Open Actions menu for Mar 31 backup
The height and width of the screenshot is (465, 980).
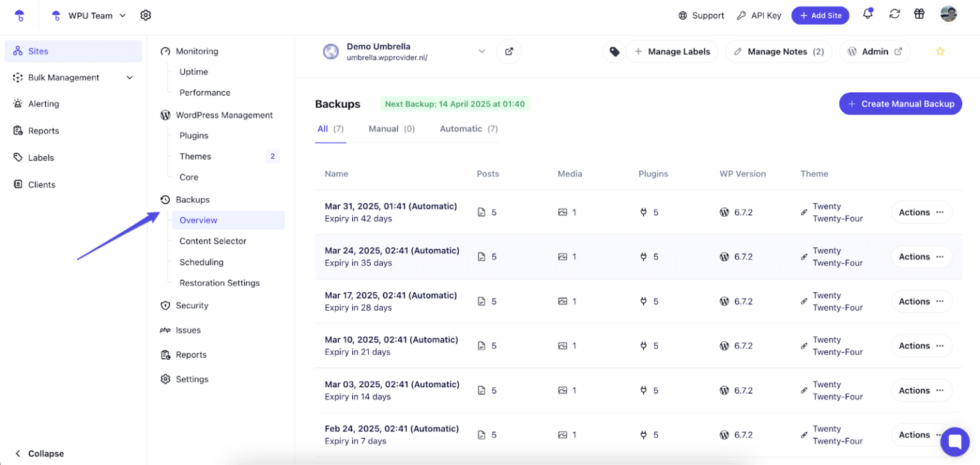921,212
